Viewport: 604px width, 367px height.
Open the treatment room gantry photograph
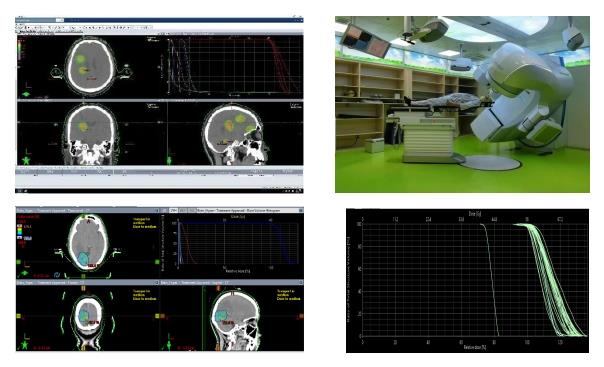[x=462, y=104]
